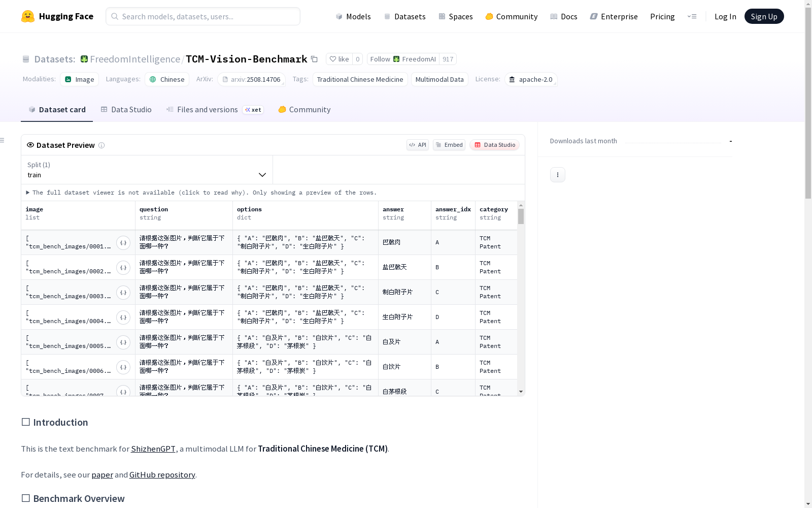Follow FreedomAI organization
This screenshot has width=812, height=508.
[x=403, y=59]
